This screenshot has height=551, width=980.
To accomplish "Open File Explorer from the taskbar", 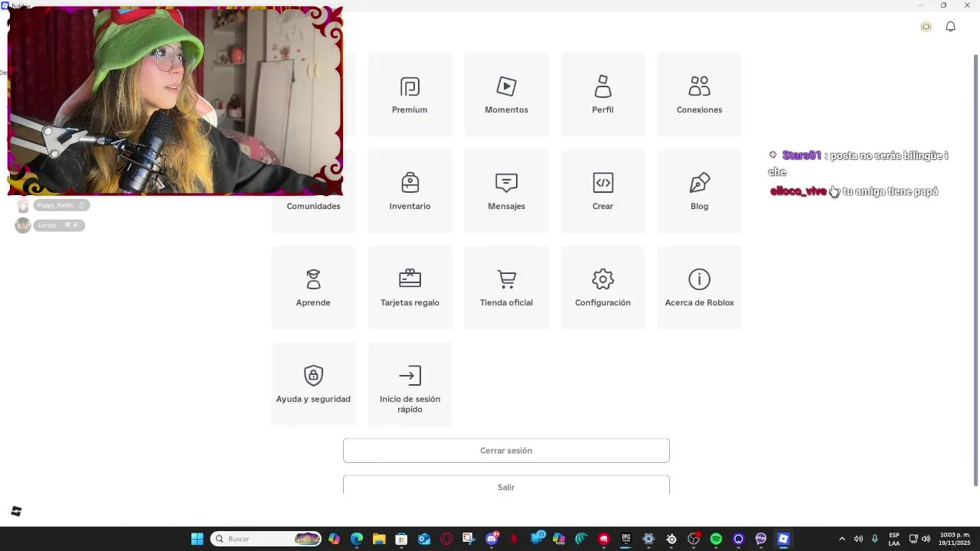I will 379,539.
